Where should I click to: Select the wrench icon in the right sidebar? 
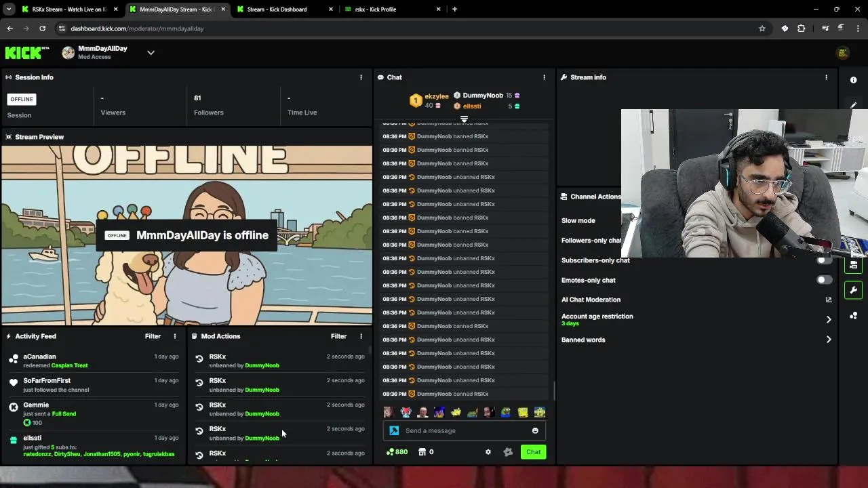click(854, 290)
